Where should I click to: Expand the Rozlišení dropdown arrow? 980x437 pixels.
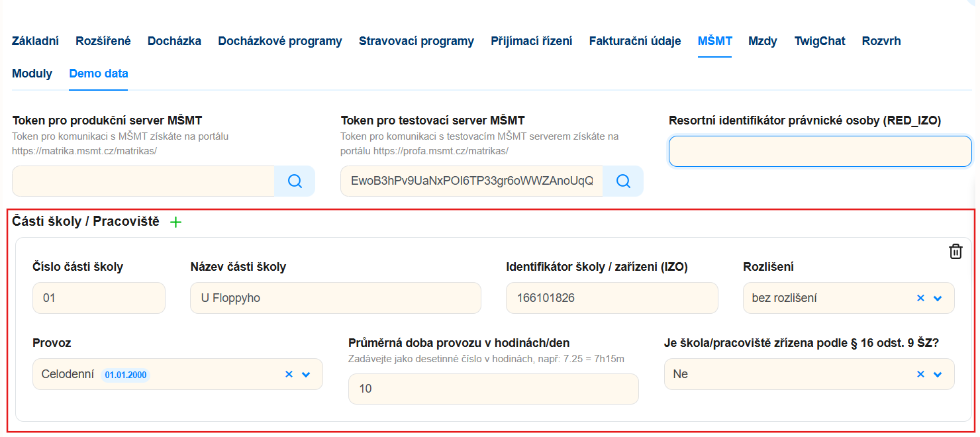coord(938,298)
